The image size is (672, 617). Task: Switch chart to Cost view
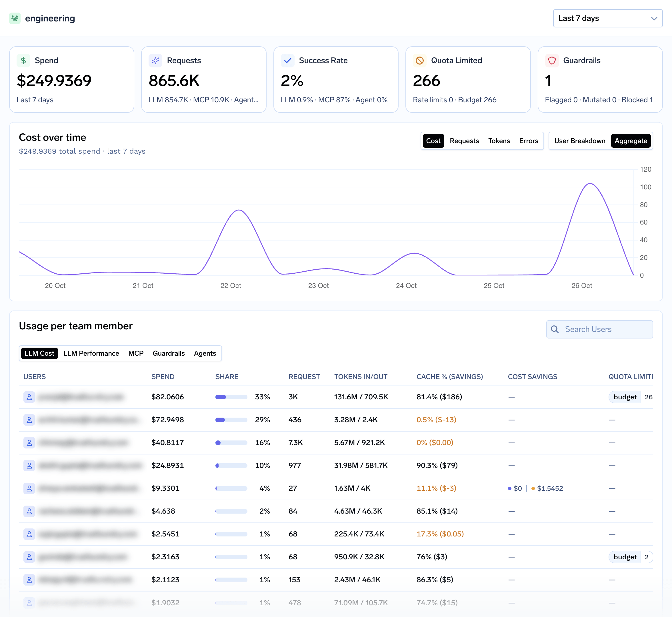tap(433, 141)
